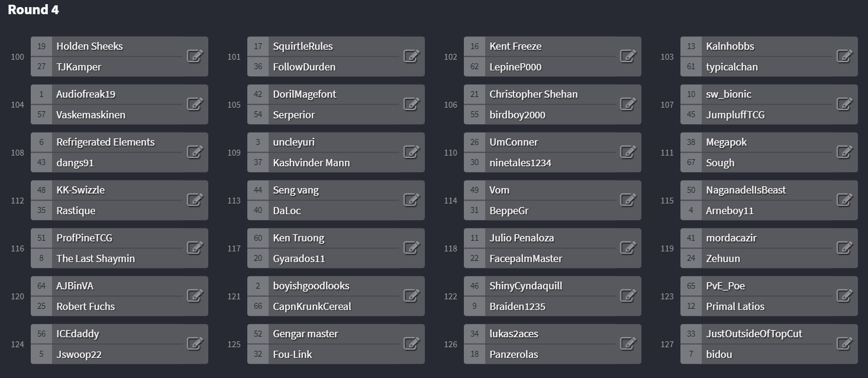Edit match 109 with pencil icon
The width and height of the screenshot is (868, 378).
tap(412, 152)
